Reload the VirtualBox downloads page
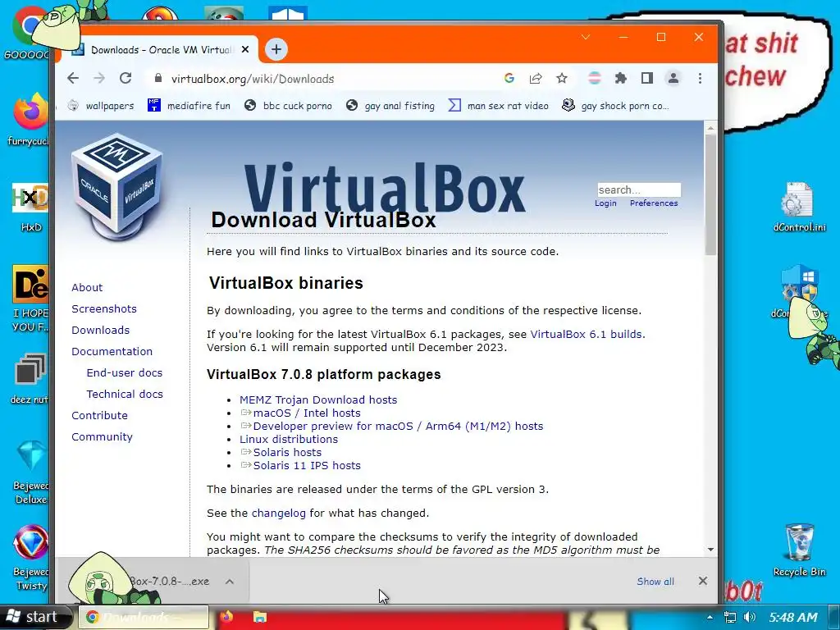 pyautogui.click(x=126, y=78)
